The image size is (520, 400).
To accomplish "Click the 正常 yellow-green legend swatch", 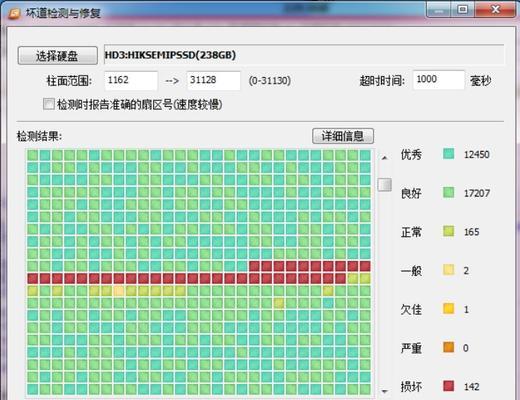I will tap(449, 231).
